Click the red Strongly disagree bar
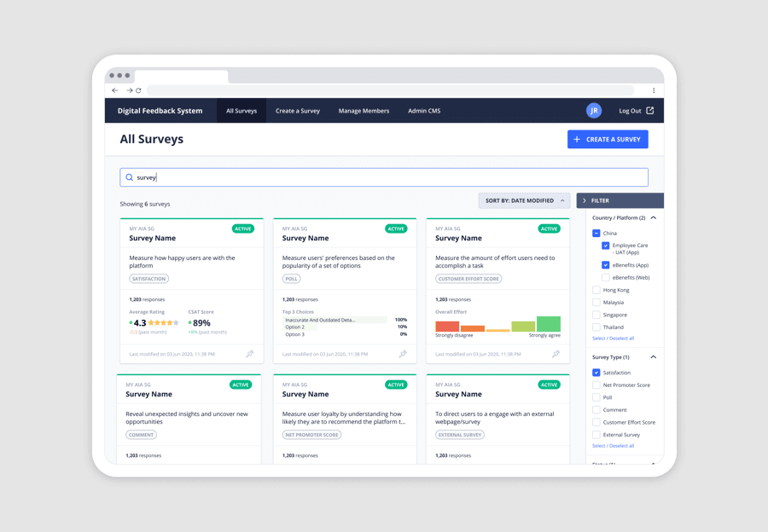The image size is (768, 532). [x=447, y=327]
